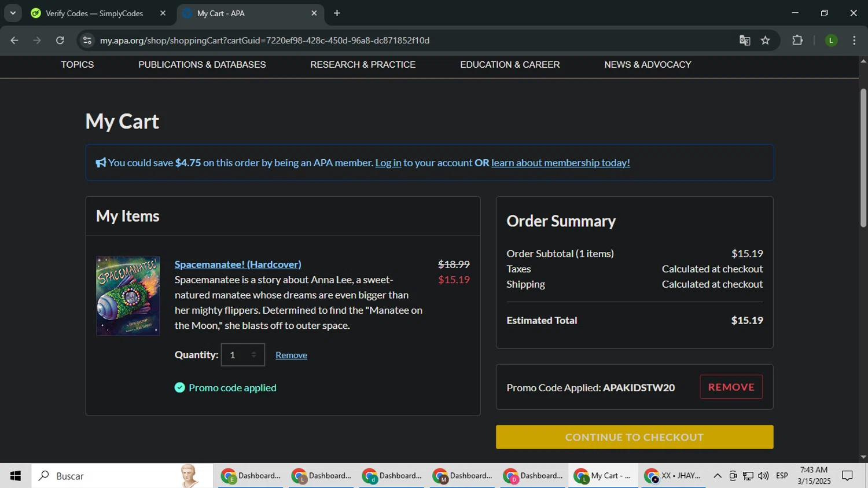
Task: Close the Verify Codes — SimplyCodes tab
Action: tap(163, 13)
